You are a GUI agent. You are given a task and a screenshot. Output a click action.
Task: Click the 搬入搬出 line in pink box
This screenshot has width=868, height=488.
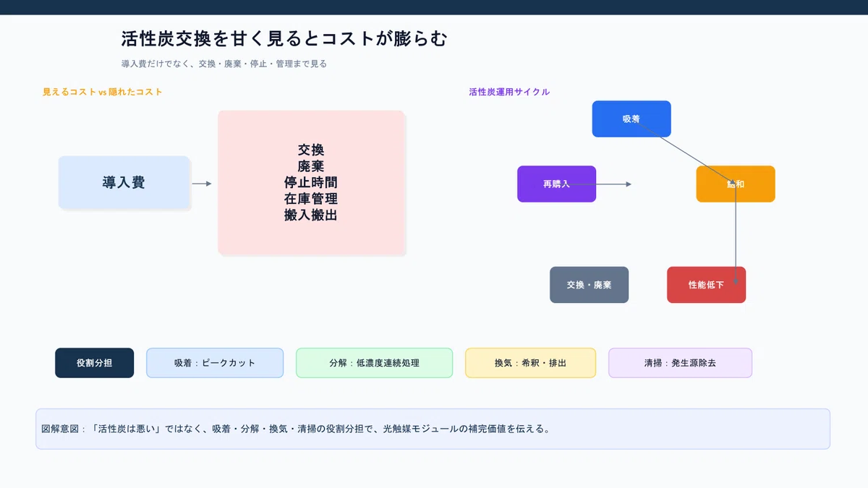311,215
